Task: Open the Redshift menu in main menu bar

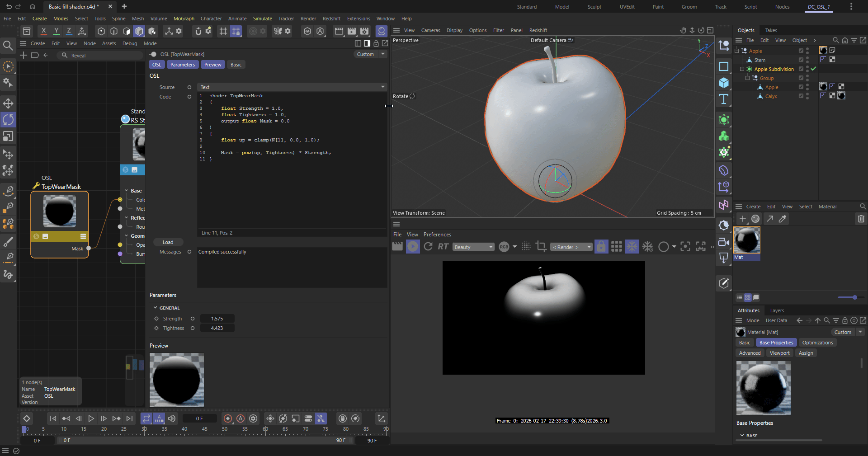Action: point(331,19)
